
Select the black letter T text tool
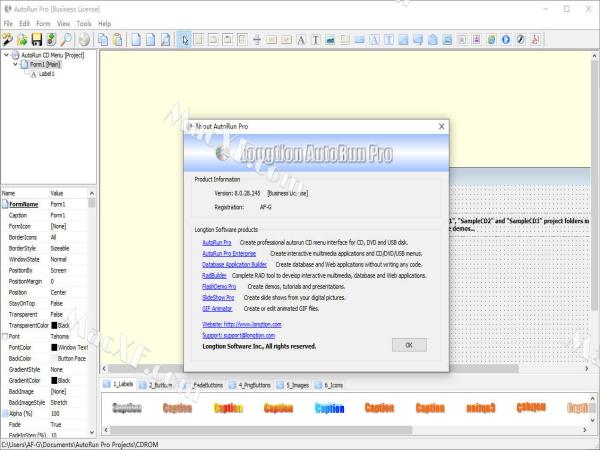(x=316, y=39)
